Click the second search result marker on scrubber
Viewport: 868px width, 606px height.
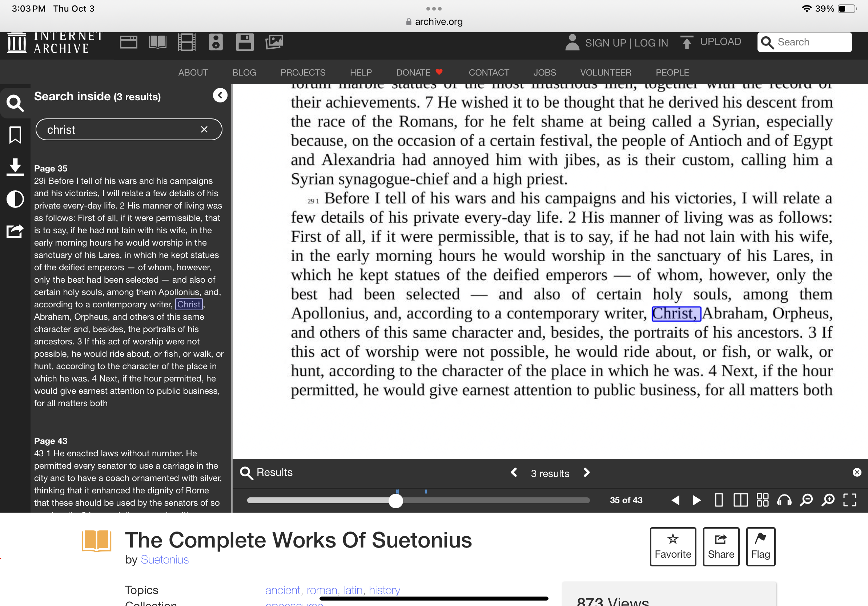tap(426, 492)
